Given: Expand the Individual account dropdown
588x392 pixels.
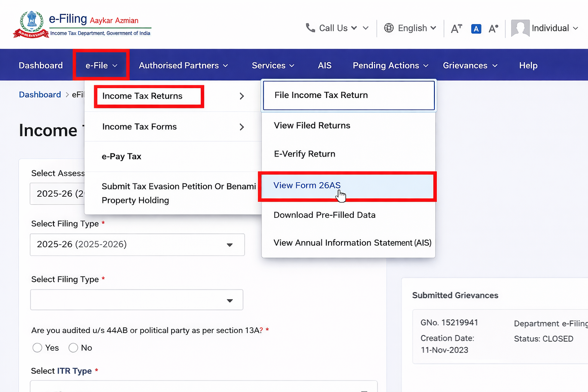Looking at the screenshot, I should click(575, 28).
